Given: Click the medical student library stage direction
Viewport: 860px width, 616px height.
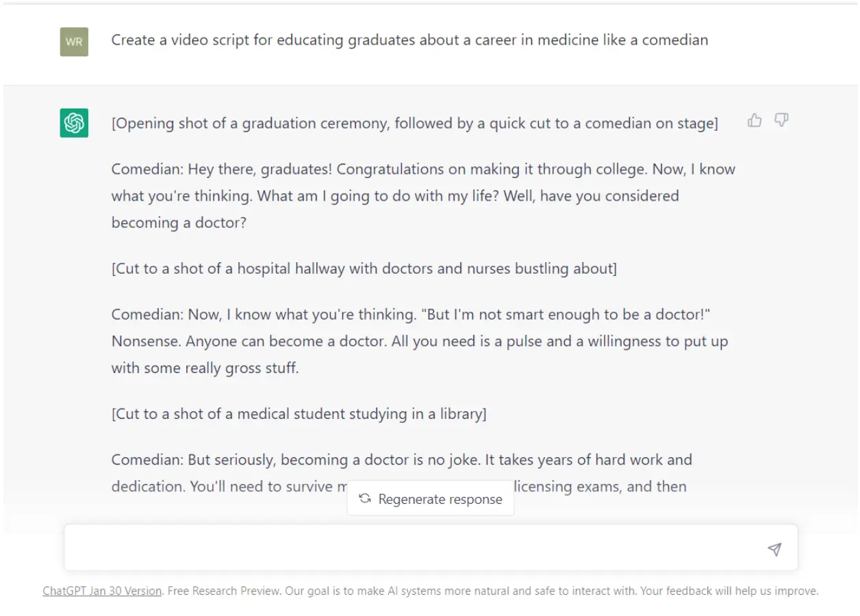Looking at the screenshot, I should [x=299, y=413].
